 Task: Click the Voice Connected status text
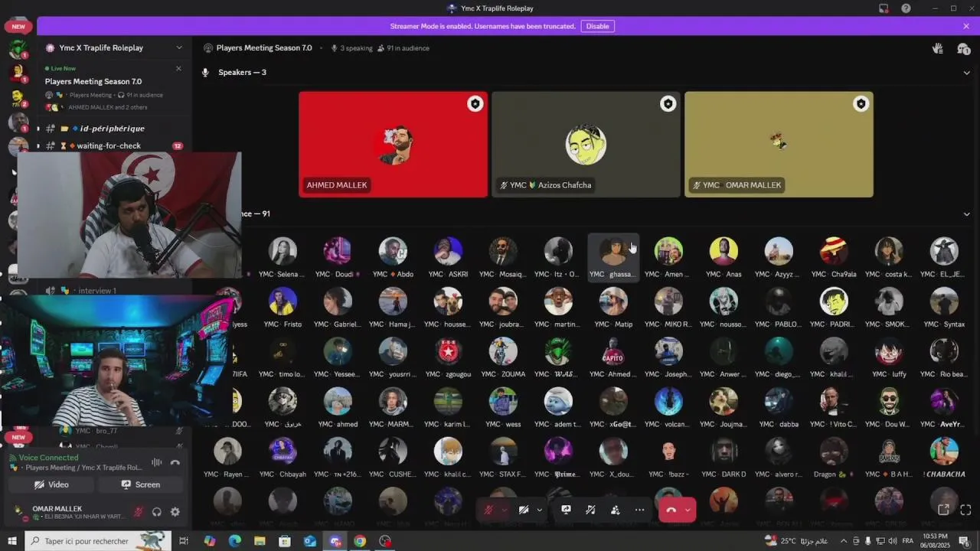[x=48, y=458]
